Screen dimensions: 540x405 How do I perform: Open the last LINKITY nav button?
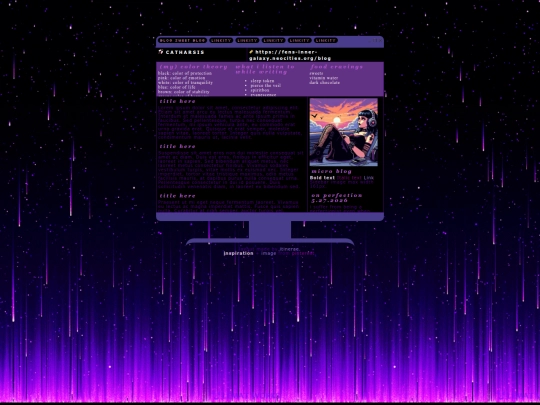click(x=326, y=41)
